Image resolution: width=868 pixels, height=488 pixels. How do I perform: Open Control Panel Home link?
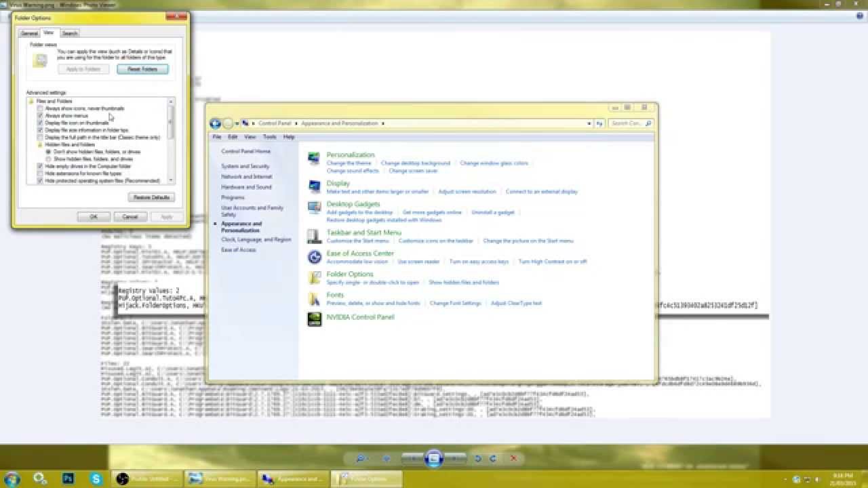click(x=246, y=151)
